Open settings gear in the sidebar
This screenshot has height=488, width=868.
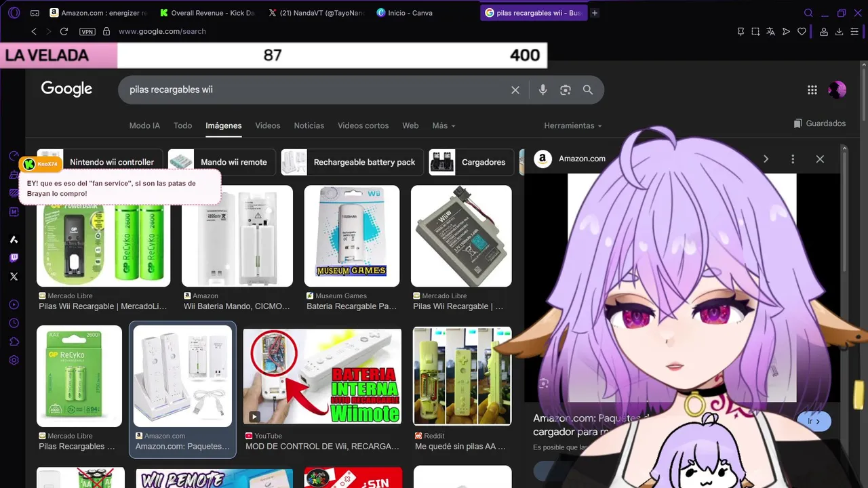[x=14, y=361]
